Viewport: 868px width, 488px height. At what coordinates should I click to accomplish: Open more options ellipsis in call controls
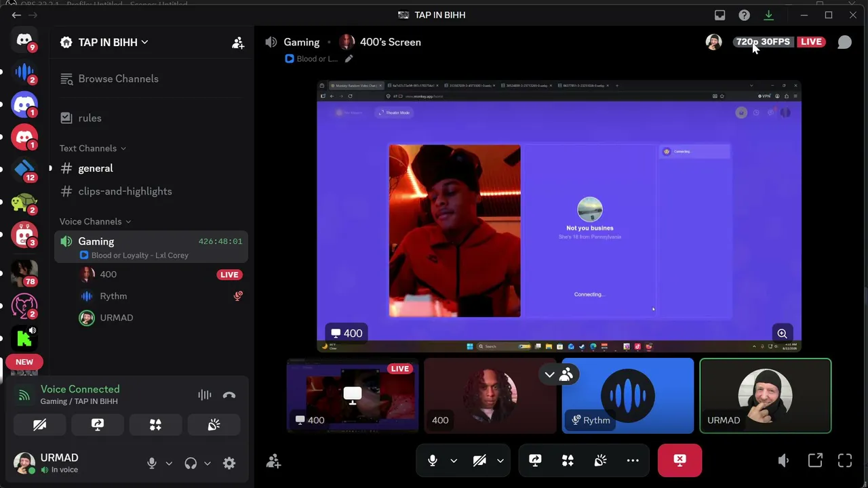633,461
